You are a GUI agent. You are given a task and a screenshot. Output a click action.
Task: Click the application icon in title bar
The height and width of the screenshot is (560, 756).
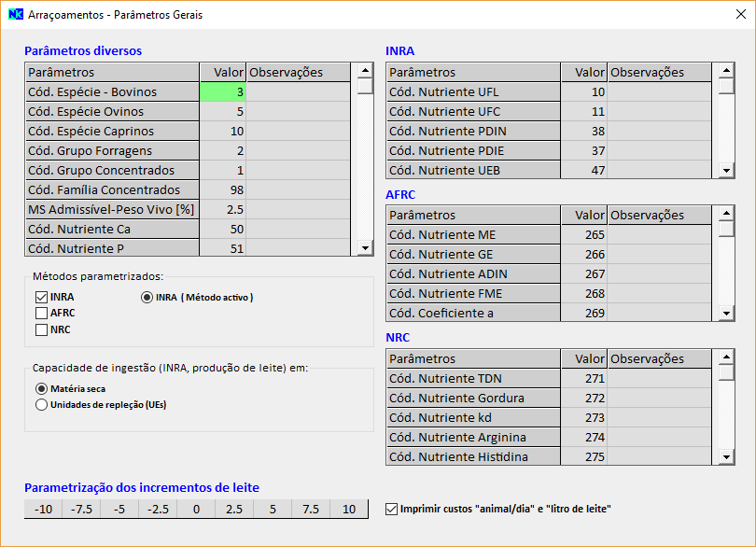[x=15, y=15]
